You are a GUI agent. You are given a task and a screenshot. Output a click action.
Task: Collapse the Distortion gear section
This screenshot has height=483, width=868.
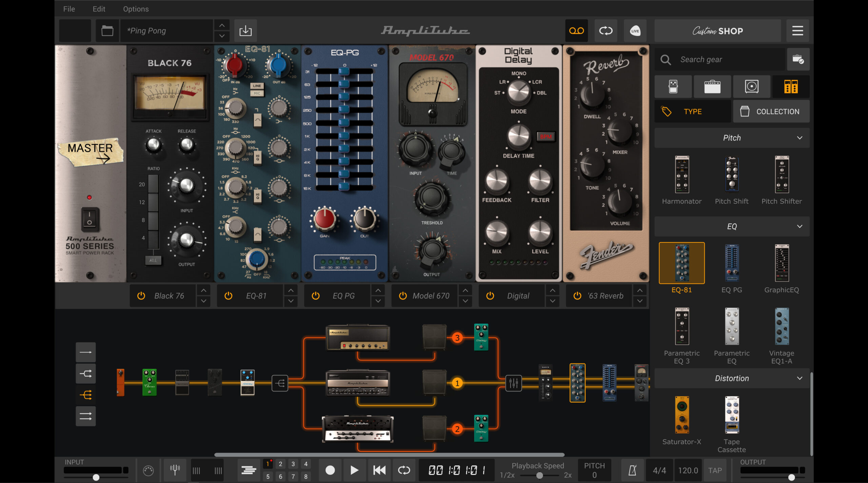(800, 378)
